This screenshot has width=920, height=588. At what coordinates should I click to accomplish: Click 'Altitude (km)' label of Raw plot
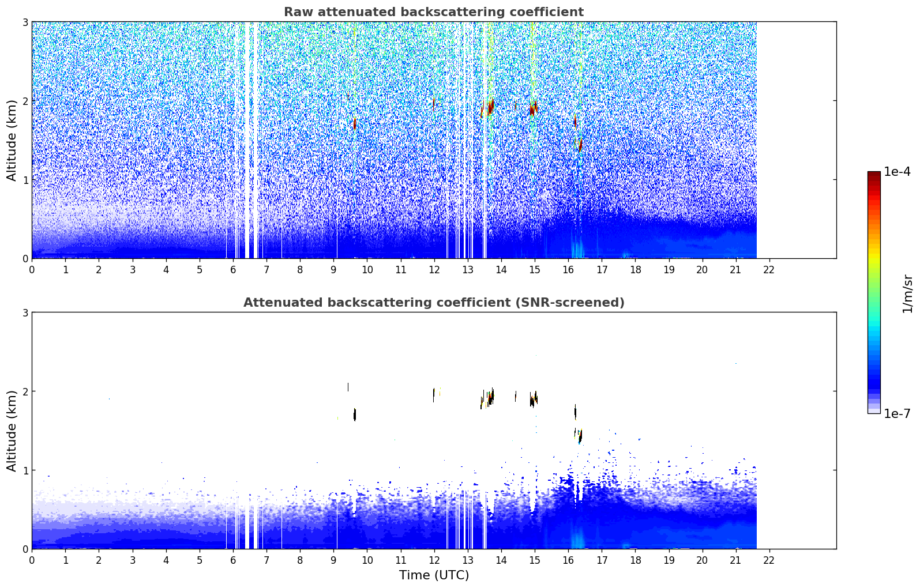(x=12, y=140)
